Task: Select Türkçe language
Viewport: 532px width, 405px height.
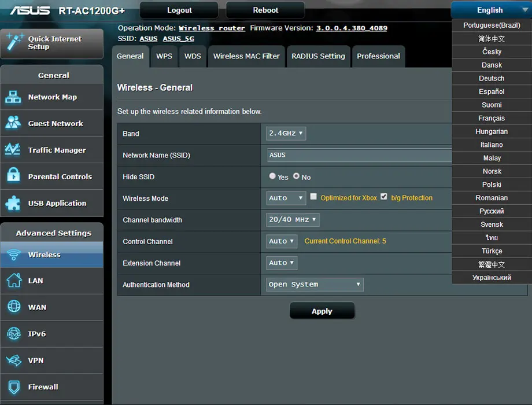Action: click(492, 251)
